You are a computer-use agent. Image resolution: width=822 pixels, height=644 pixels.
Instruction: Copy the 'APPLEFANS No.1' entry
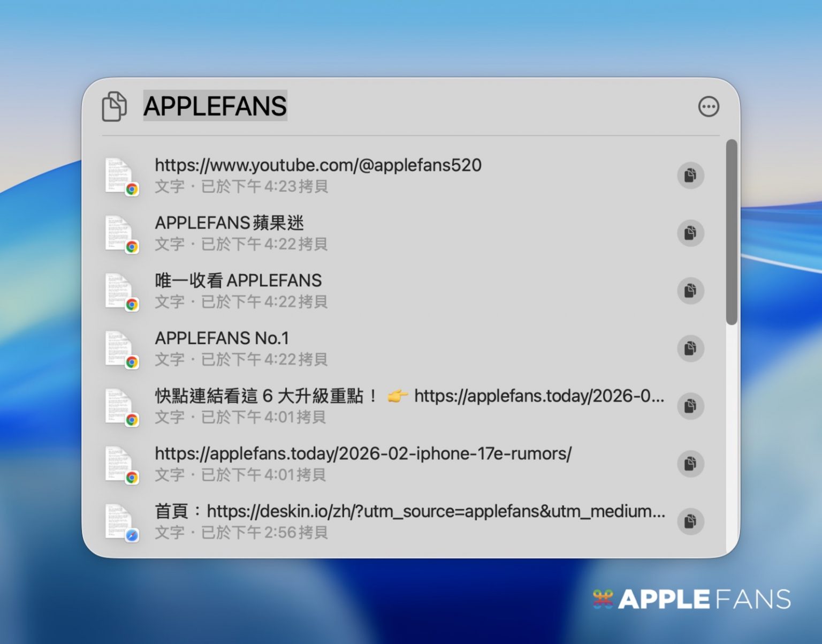click(690, 348)
